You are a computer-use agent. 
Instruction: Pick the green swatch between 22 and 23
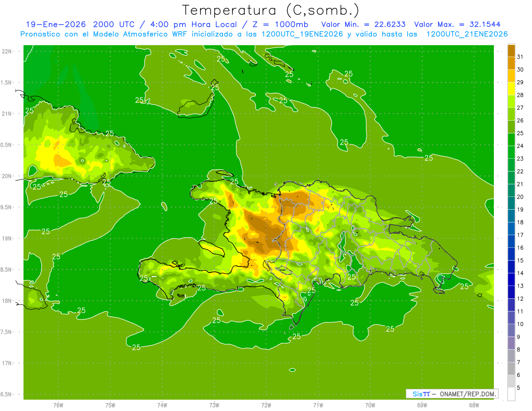pos(511,165)
